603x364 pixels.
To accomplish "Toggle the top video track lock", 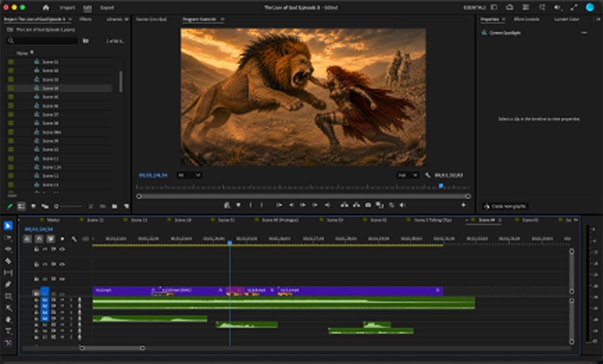I will point(37,249).
